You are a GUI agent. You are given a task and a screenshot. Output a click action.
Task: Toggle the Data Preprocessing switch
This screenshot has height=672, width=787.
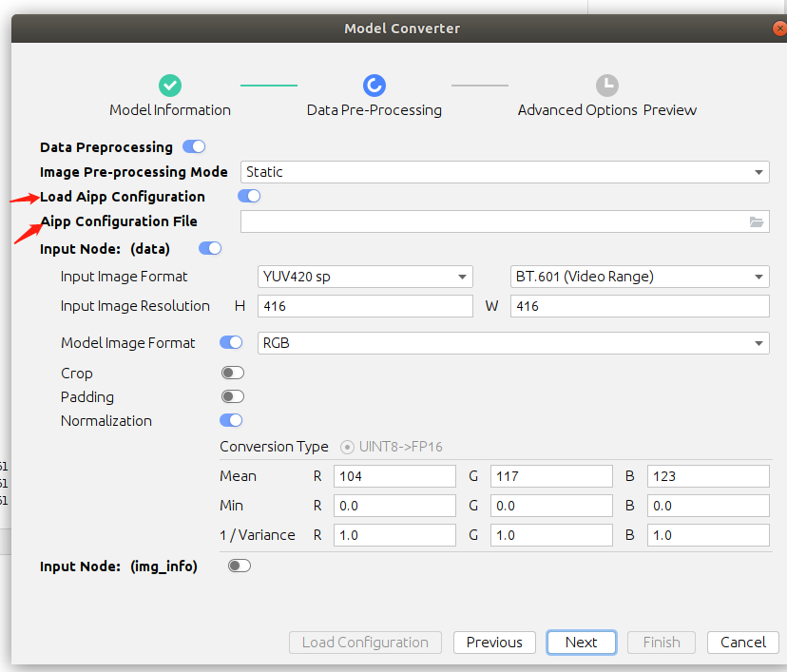click(194, 146)
